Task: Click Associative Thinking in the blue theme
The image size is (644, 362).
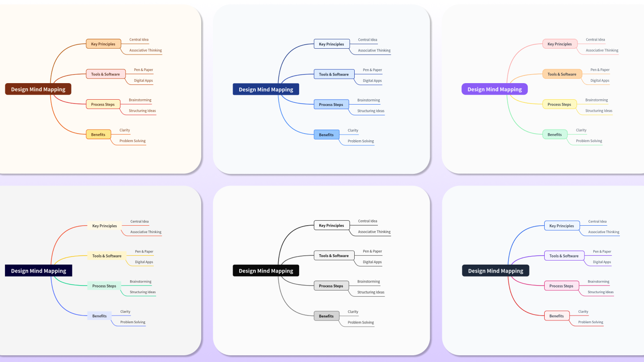Action: tap(374, 50)
